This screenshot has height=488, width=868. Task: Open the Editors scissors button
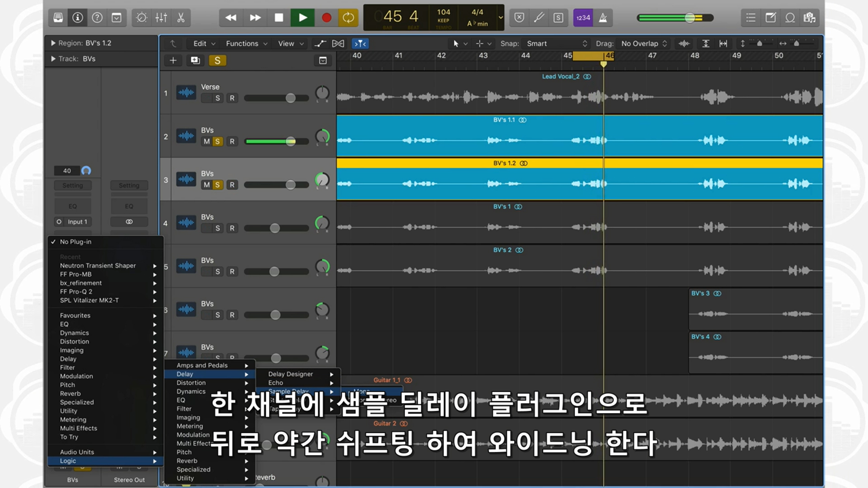pyautogui.click(x=181, y=18)
